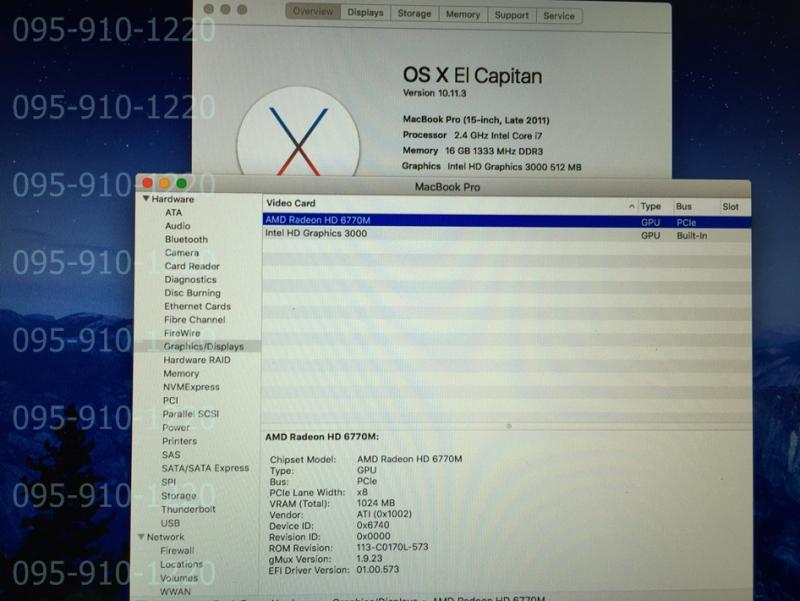Select Firewall under Network
This screenshot has height=601, width=800.
click(177, 550)
